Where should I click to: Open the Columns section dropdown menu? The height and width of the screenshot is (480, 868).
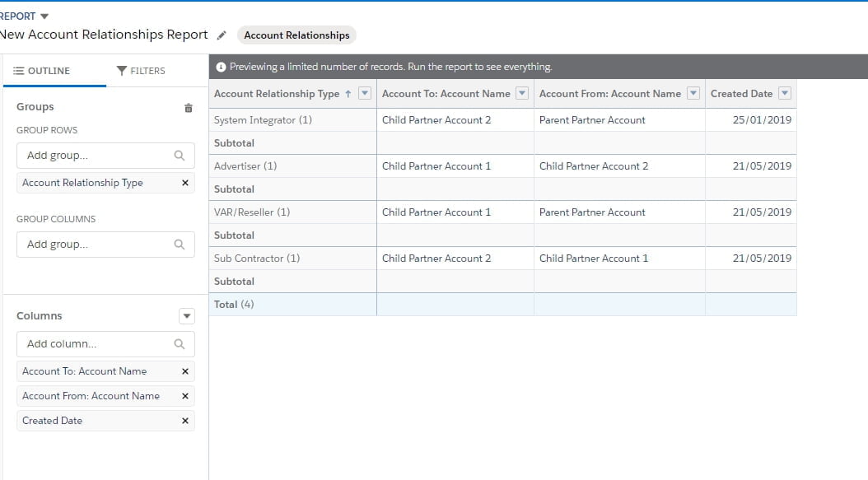pyautogui.click(x=187, y=315)
